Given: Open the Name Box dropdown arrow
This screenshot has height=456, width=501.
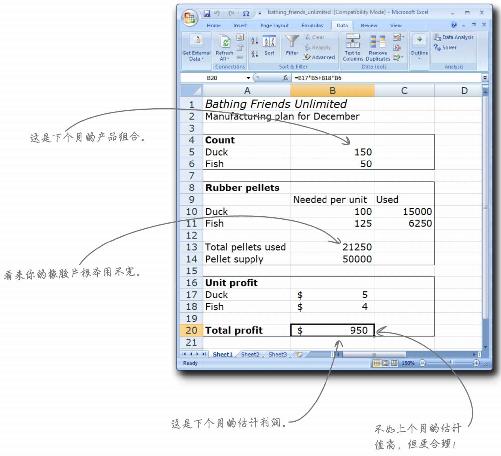Looking at the screenshot, I should [x=248, y=78].
